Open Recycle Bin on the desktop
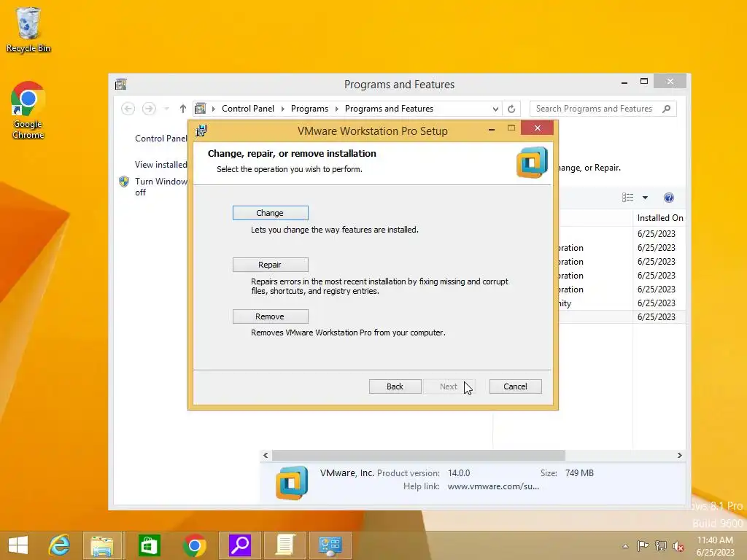Screen dimensions: 747x560 click(x=28, y=29)
